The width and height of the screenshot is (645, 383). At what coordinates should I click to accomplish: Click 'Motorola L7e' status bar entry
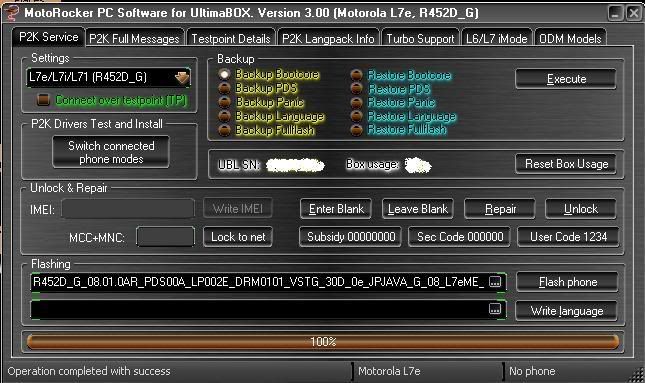(389, 371)
